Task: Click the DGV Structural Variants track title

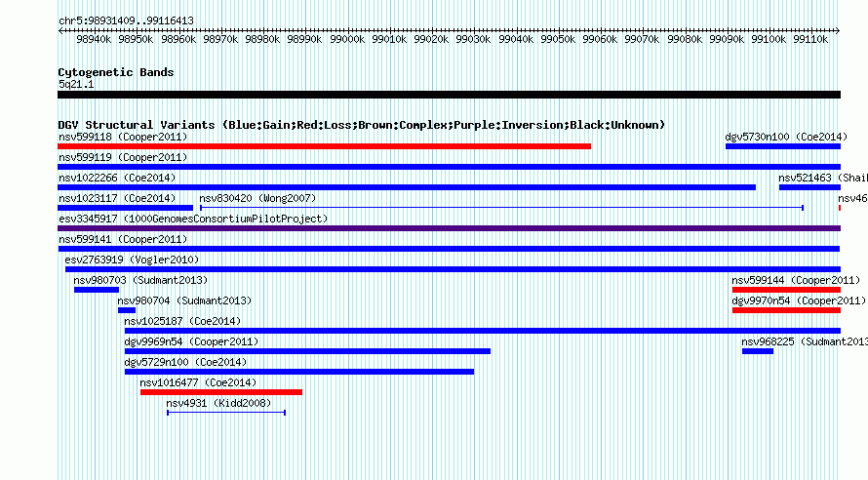Action: [361, 125]
